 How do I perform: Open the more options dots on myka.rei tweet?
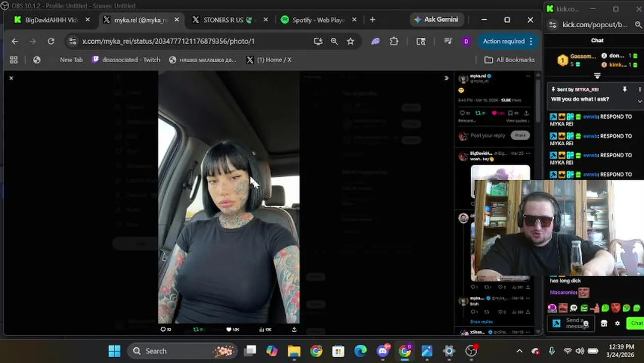(528, 76)
